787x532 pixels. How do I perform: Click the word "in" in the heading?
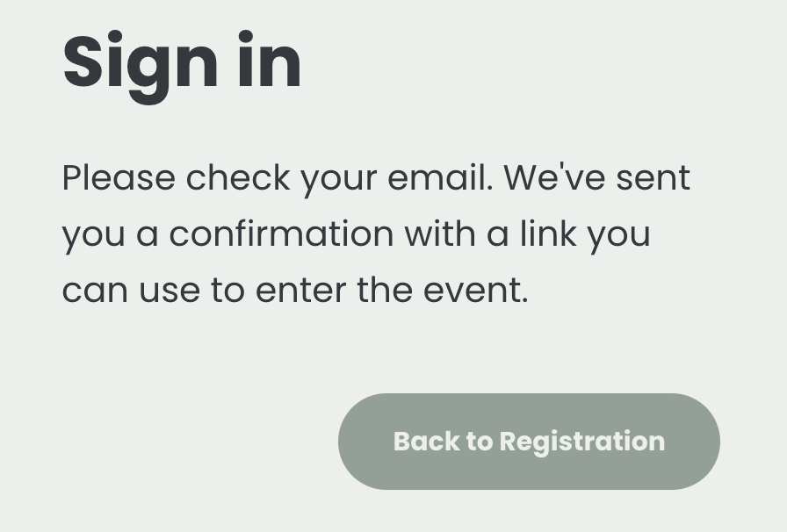coord(270,60)
